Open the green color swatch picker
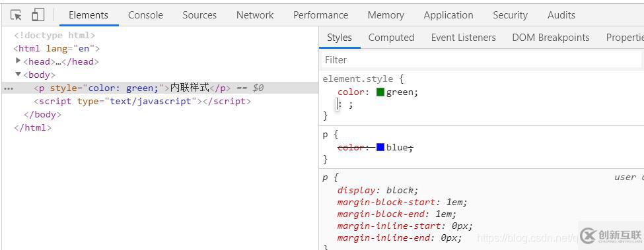The height and width of the screenshot is (250, 644). click(x=380, y=92)
